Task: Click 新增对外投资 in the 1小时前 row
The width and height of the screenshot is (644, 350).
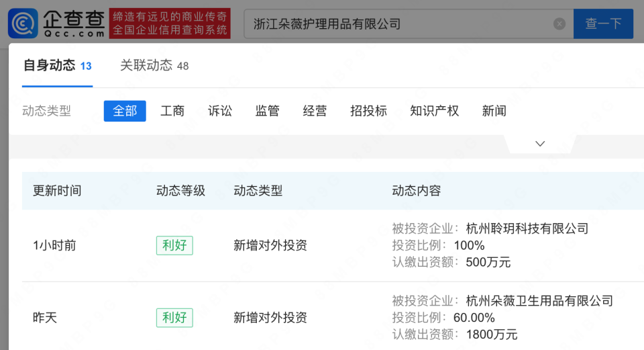Action: point(270,245)
